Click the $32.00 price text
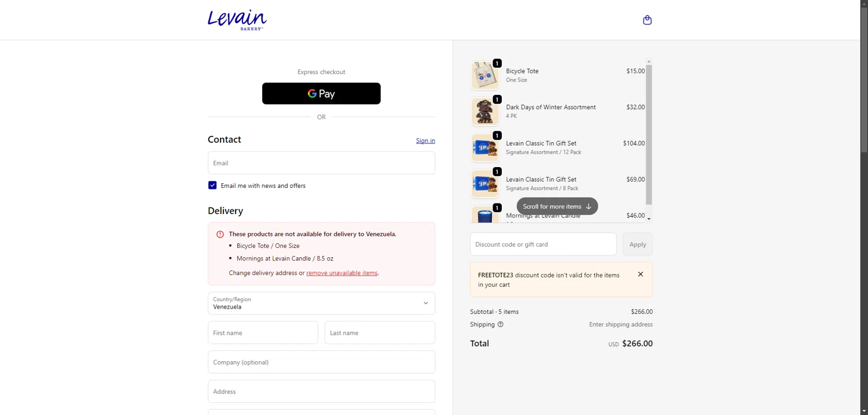868x415 pixels. point(635,108)
